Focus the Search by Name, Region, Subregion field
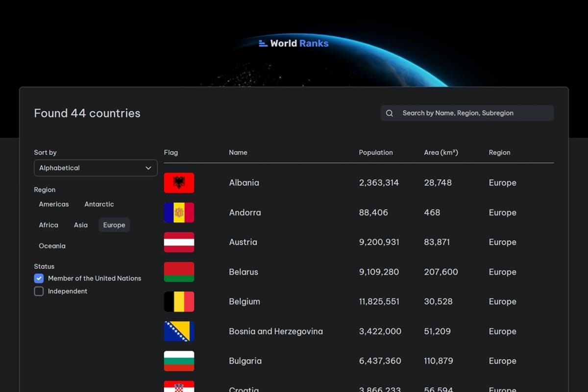 coord(467,113)
